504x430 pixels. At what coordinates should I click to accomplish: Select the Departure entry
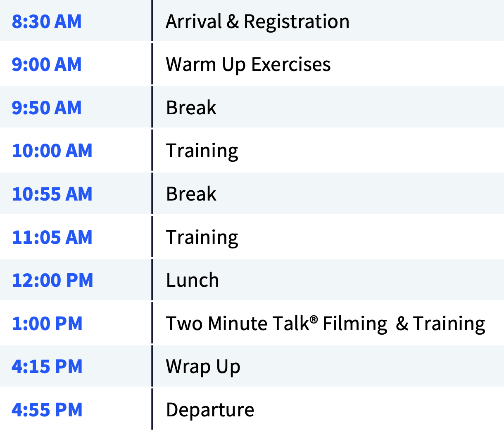point(210,410)
